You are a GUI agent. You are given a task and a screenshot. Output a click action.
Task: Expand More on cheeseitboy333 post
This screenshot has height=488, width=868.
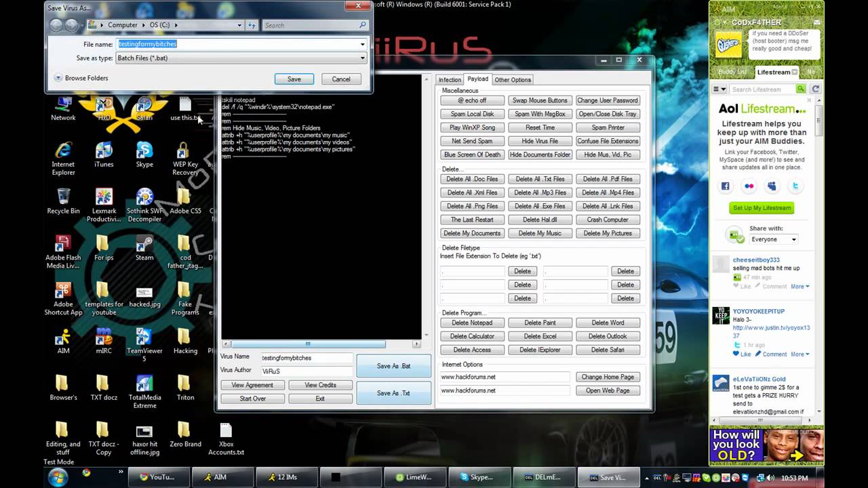click(x=800, y=287)
